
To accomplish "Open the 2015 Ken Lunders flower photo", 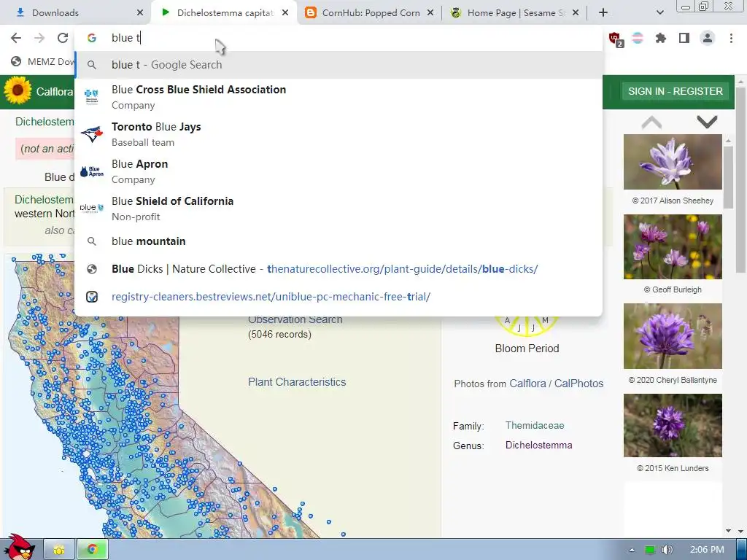I will (673, 425).
